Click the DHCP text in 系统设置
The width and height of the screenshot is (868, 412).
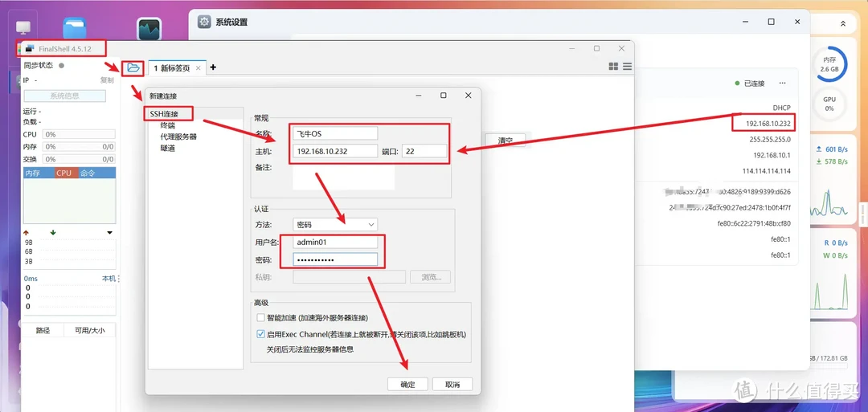782,108
